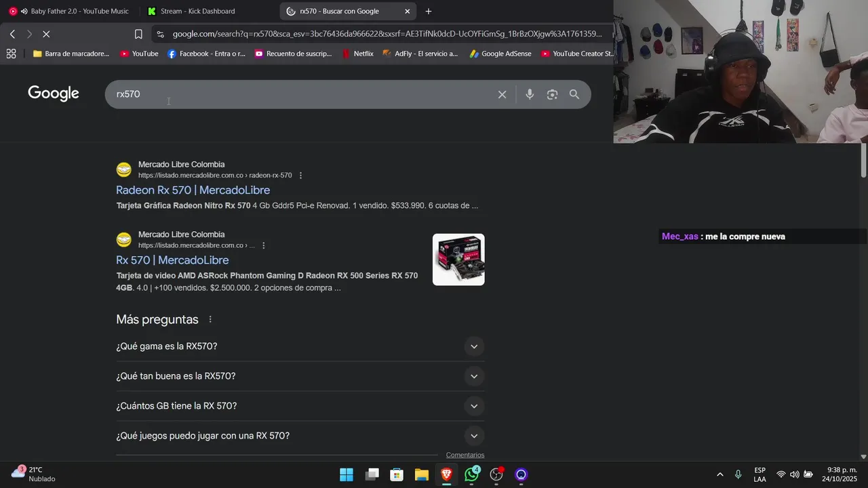
Task: Open RX 570 product thumbnail image
Action: click(x=458, y=260)
